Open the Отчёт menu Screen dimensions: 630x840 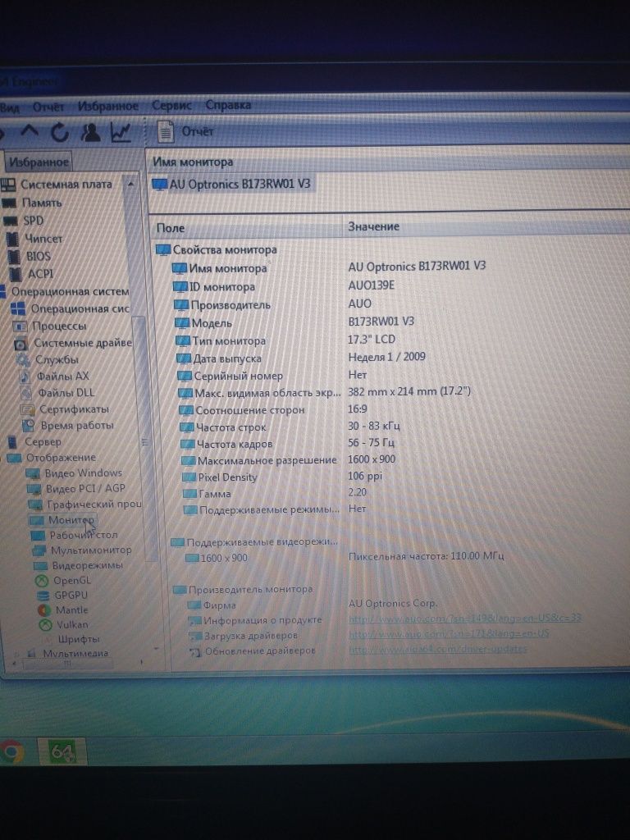pos(48,107)
